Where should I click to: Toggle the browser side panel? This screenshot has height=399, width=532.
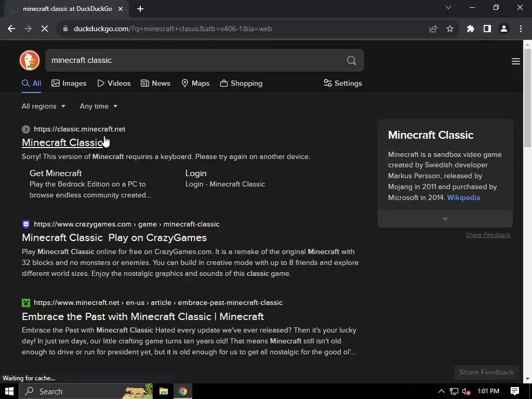[487, 29]
